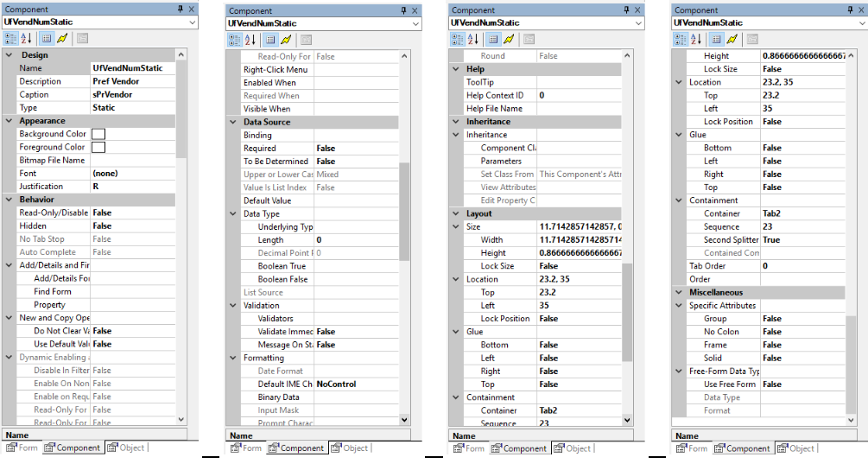This screenshot has height=470, width=868.
Task: Switch to Object tab in Design section panel
Action: click(x=125, y=448)
